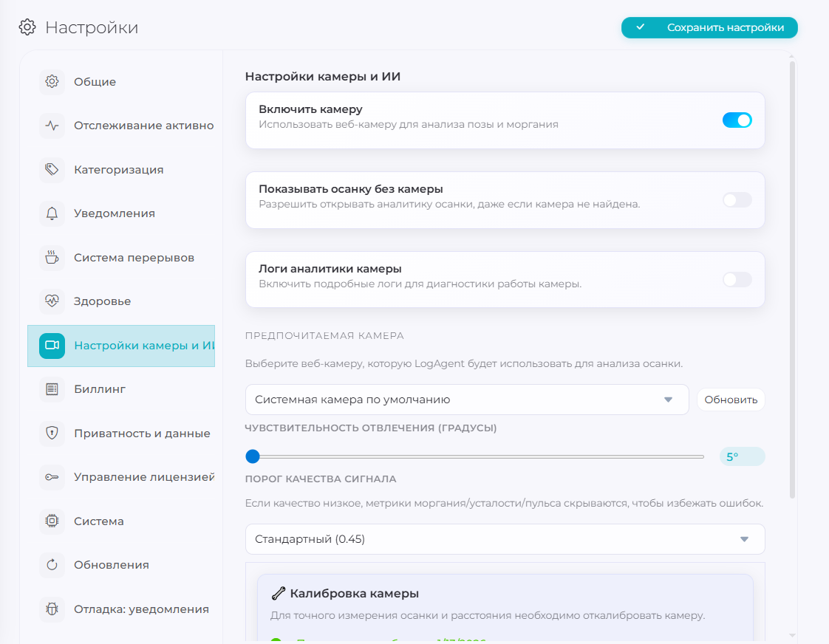Click the ЧУВСТВИТЕЛЬНОСТЬ ОТВЛЕЧЕНИЯ (ГРАДУСЫ) label
Image resolution: width=829 pixels, height=644 pixels.
pyautogui.click(x=371, y=428)
